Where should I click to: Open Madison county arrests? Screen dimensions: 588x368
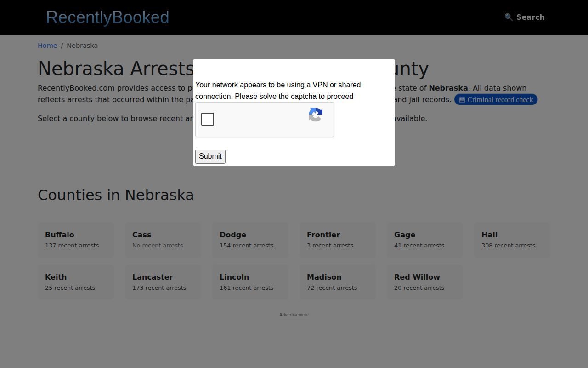tap(338, 282)
